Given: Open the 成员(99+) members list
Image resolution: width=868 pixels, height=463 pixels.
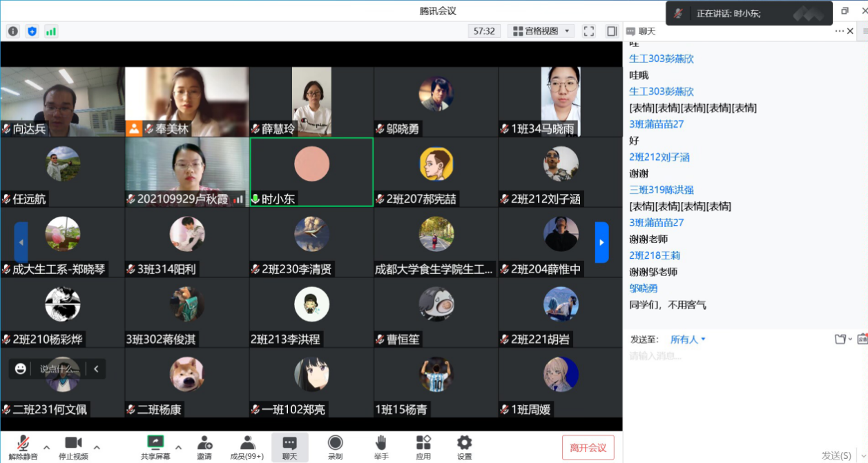Looking at the screenshot, I should coord(247,446).
